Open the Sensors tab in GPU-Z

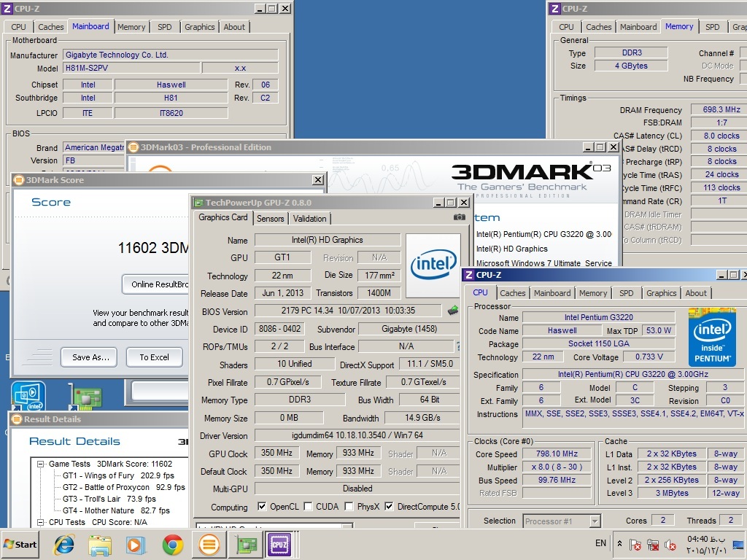click(x=270, y=219)
